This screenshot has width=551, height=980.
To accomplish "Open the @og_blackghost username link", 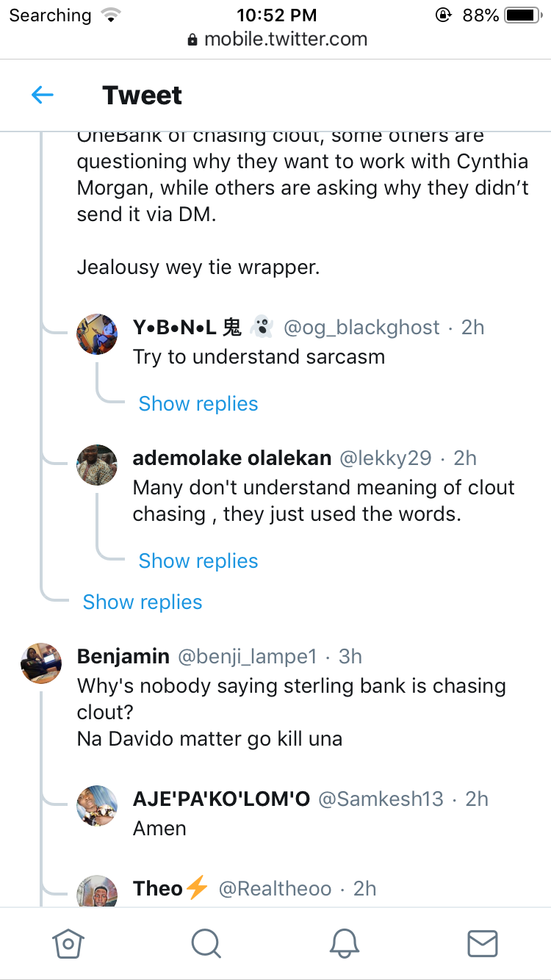I will (361, 328).
